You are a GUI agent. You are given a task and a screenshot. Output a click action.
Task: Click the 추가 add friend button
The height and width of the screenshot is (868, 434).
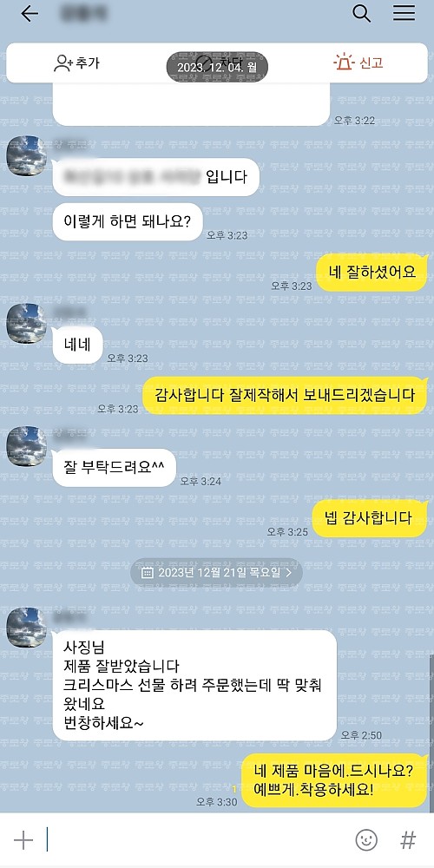click(x=76, y=63)
